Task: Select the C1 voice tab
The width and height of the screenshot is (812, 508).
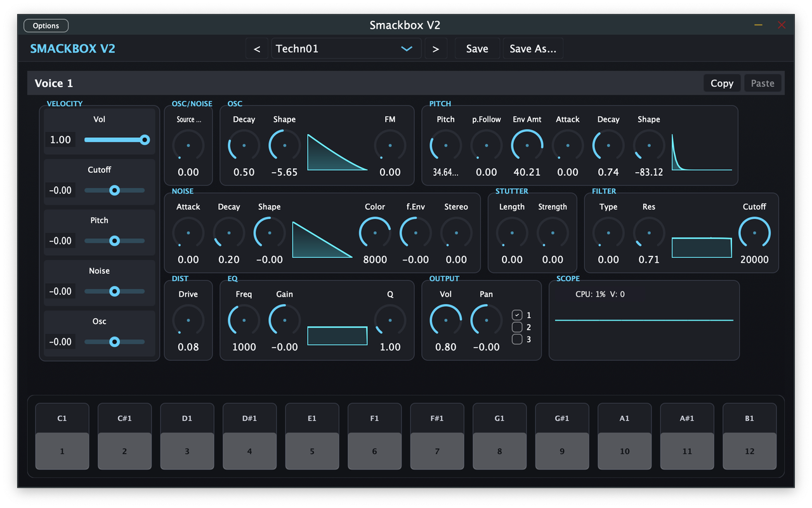Action: pos(62,418)
